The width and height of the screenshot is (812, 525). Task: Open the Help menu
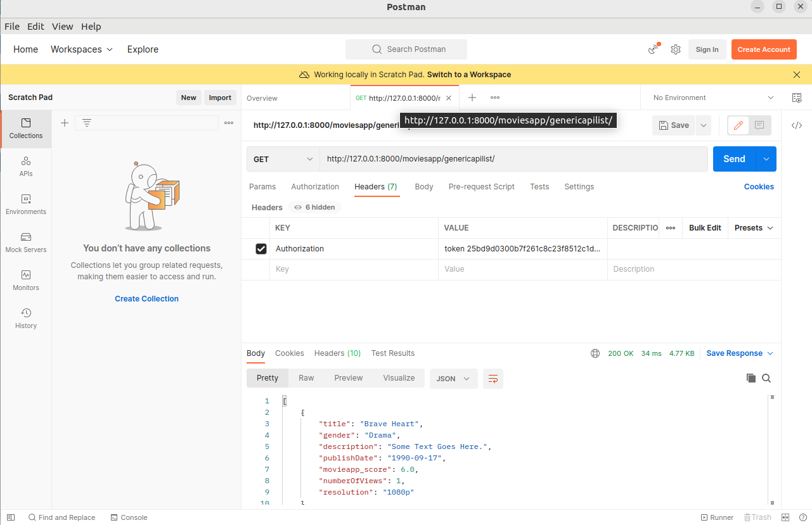coord(91,27)
